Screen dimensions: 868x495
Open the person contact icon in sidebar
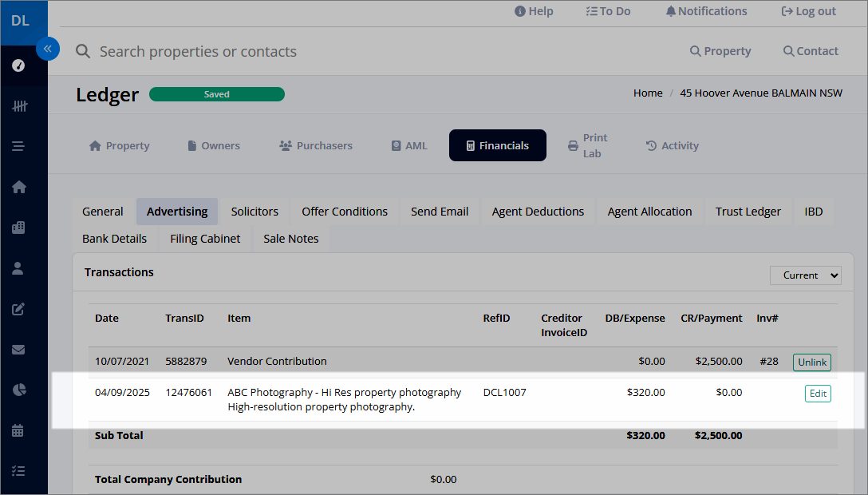click(18, 268)
